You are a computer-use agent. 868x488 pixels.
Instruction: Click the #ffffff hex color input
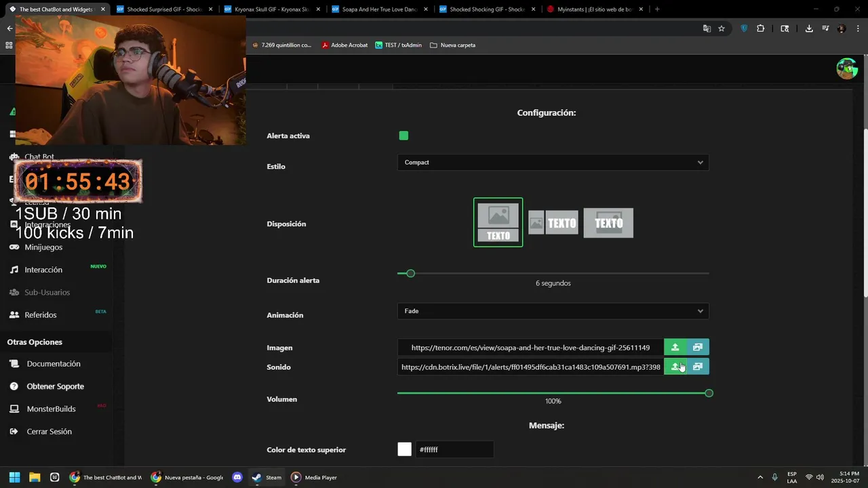(x=454, y=449)
